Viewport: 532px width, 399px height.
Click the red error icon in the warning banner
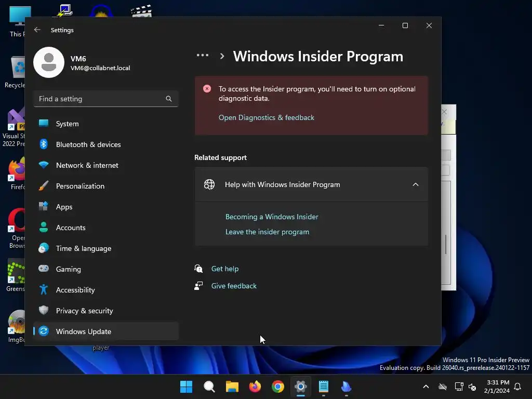click(207, 89)
